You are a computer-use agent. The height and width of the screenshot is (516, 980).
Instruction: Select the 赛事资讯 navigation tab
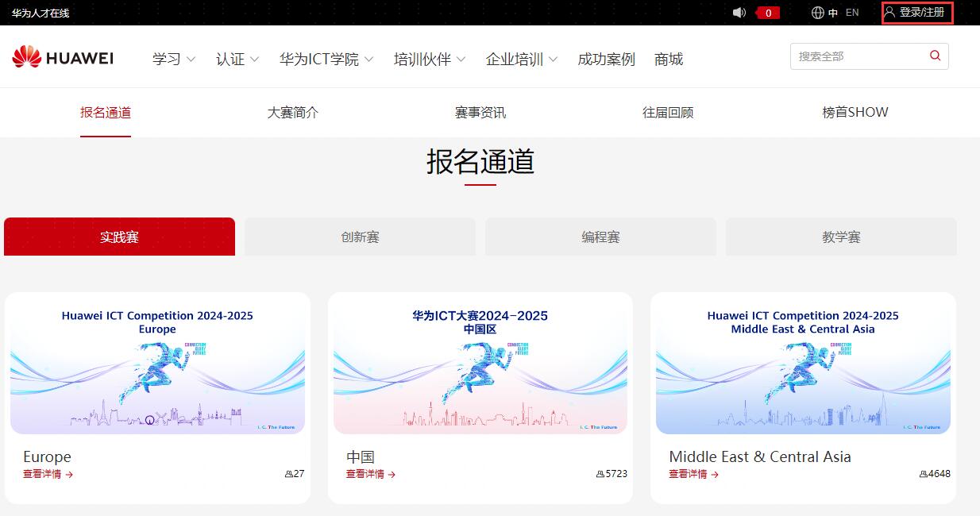click(480, 112)
